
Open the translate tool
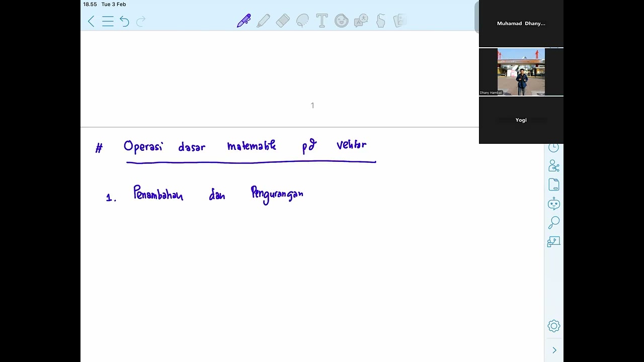tap(361, 21)
